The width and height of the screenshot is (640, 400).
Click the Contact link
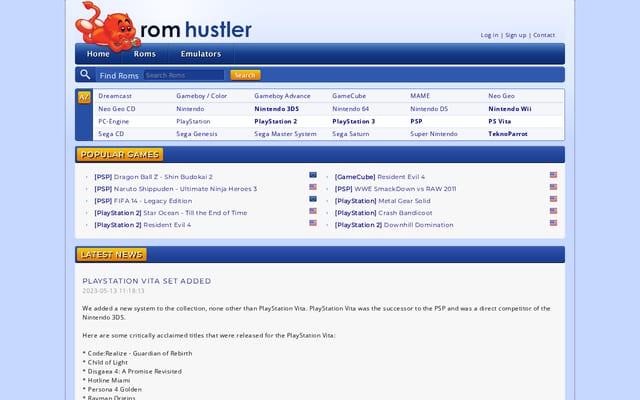(x=544, y=35)
